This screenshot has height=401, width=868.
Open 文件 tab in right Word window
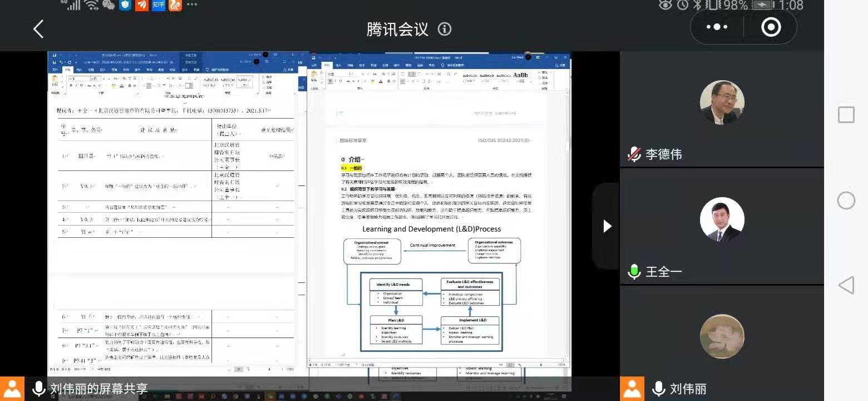pos(314,66)
